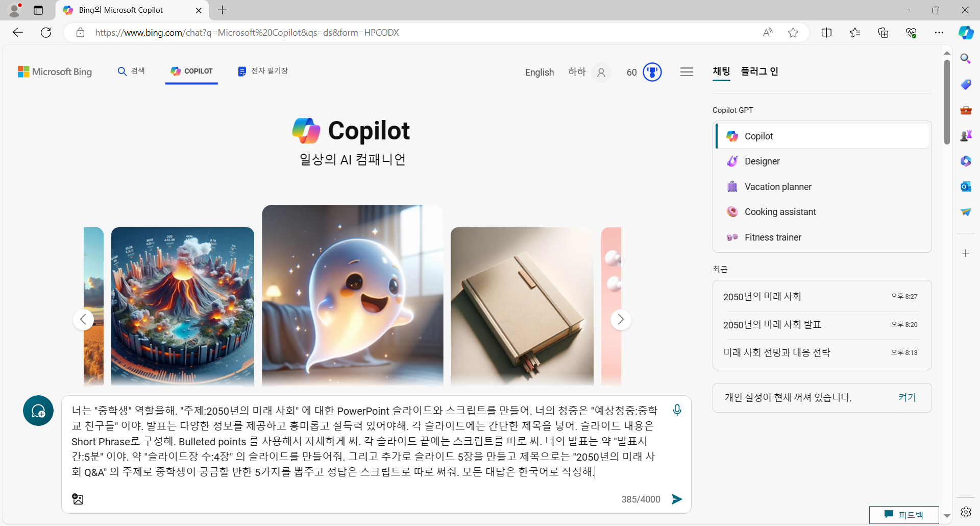Choose the Designer GPT
Viewport: 980px width, 526px height.
pos(822,161)
